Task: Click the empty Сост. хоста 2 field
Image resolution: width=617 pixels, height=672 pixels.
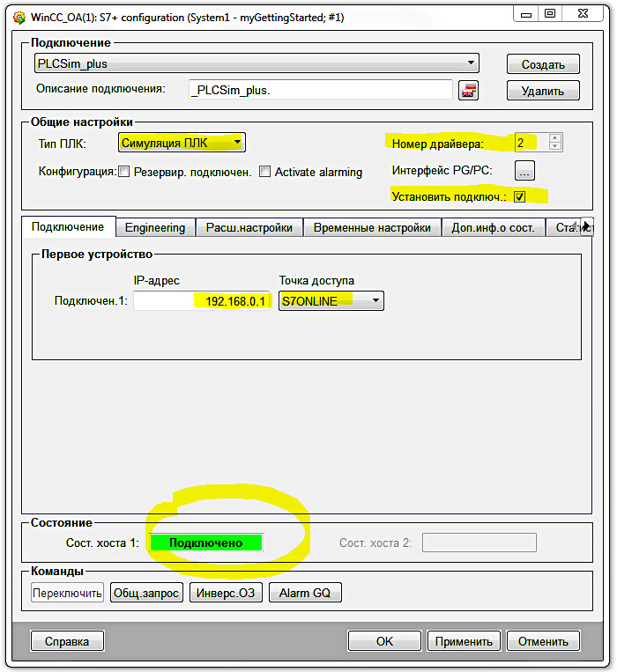Action: coord(479,543)
